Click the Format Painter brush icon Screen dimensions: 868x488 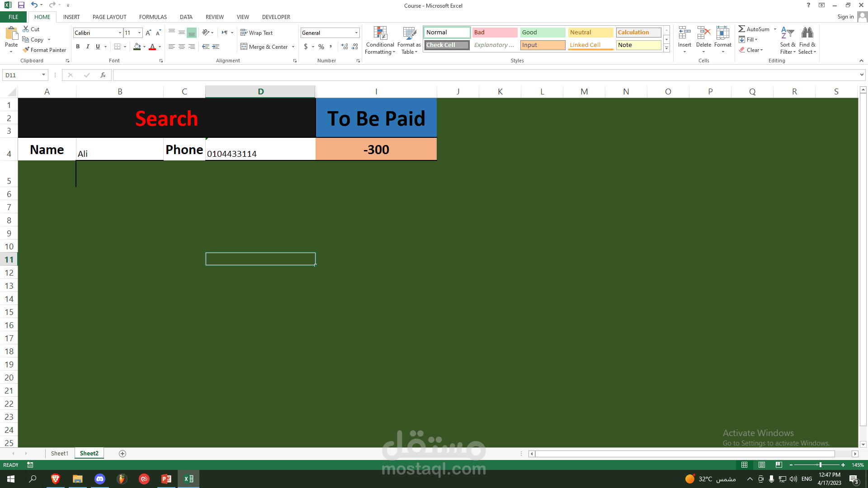26,50
